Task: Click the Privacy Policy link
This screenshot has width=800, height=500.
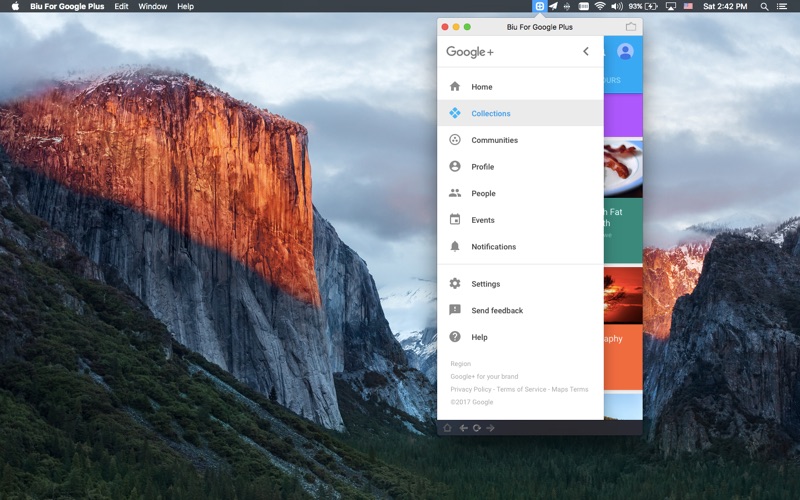Action: [470, 389]
